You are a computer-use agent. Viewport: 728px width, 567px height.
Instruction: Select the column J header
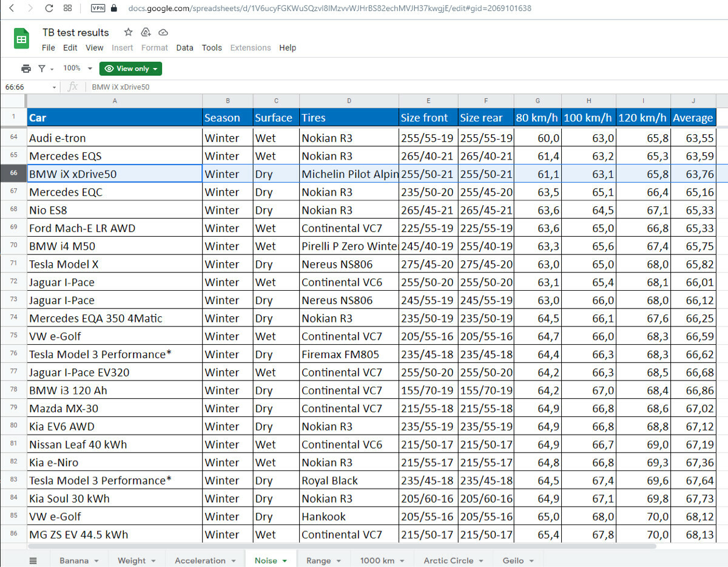693,101
